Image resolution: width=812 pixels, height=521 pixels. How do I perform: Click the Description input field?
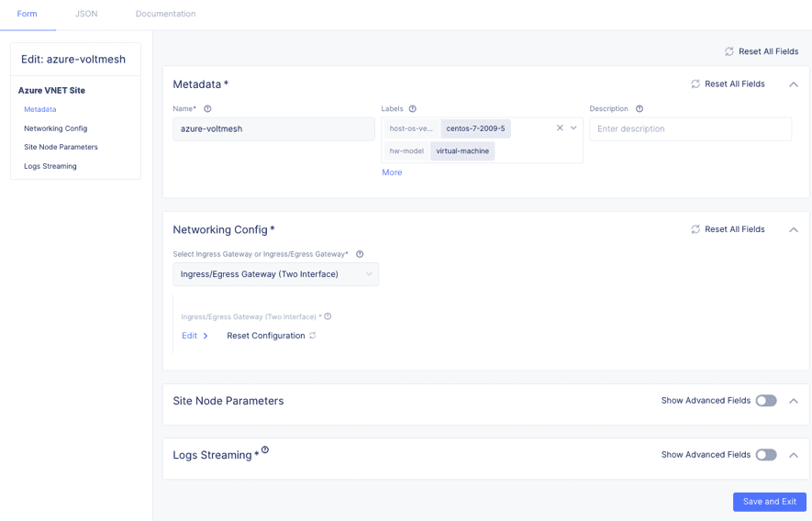(690, 128)
